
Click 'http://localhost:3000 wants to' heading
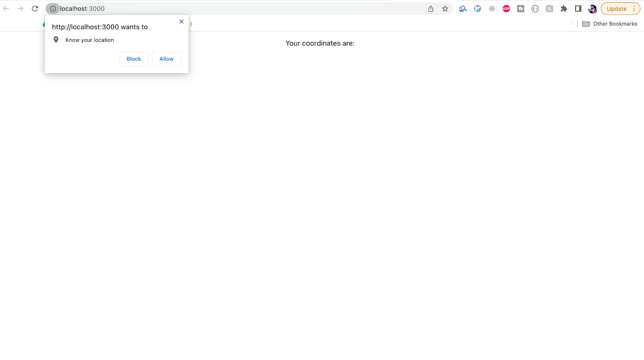100,27
